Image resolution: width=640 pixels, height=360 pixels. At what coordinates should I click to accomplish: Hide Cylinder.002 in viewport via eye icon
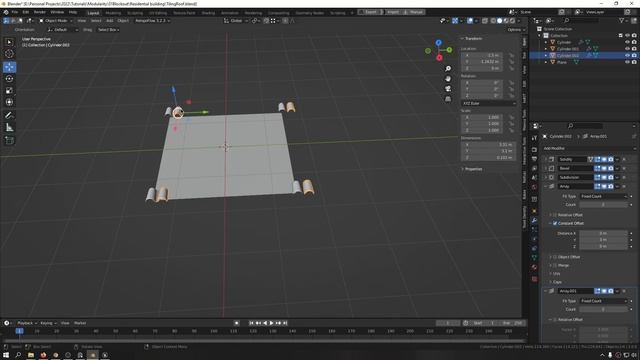tap(627, 55)
